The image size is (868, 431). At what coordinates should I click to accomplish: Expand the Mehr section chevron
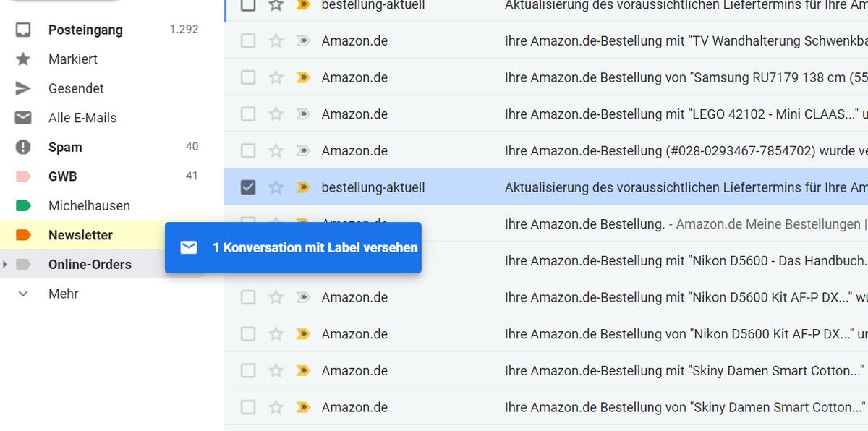23,294
